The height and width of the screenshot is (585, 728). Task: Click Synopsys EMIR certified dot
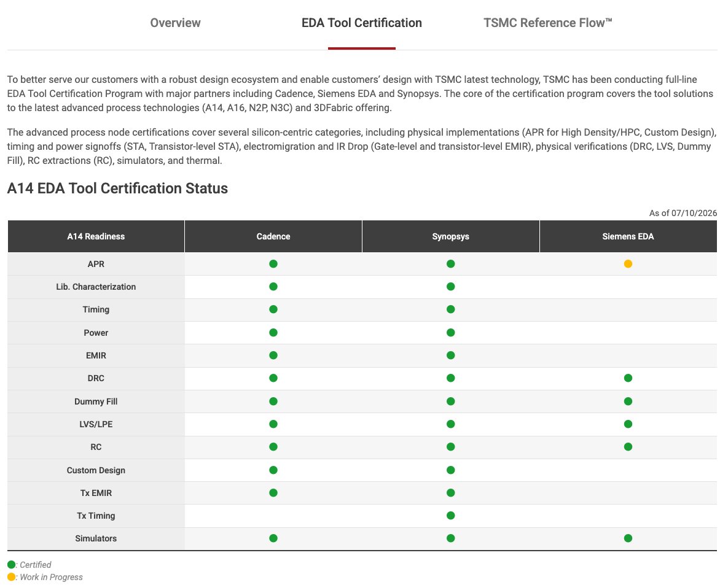[451, 355]
